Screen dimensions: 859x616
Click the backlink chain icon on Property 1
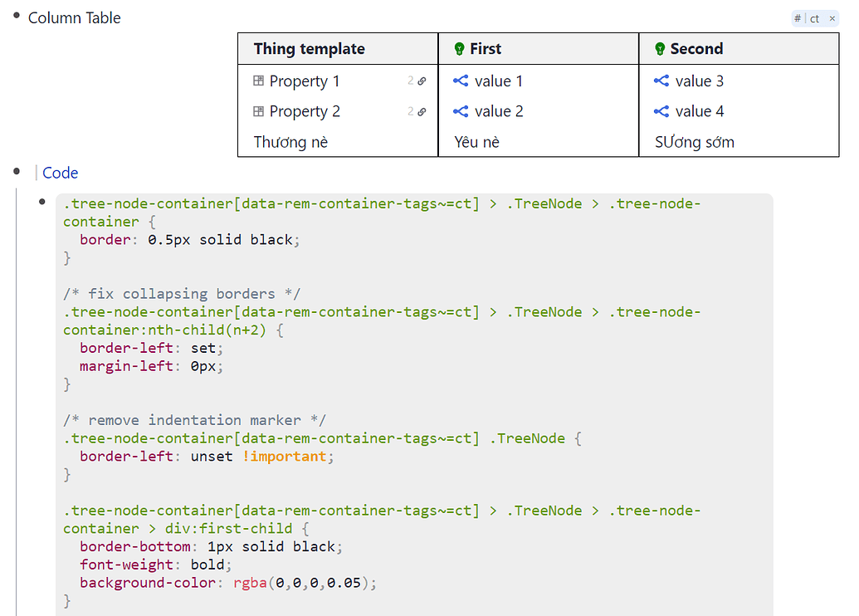click(x=422, y=81)
